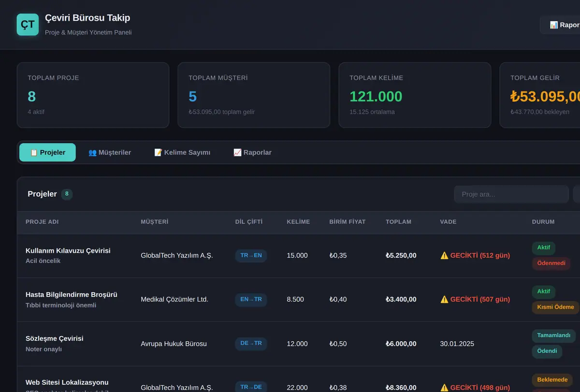Click the Durum column header

coord(543,222)
